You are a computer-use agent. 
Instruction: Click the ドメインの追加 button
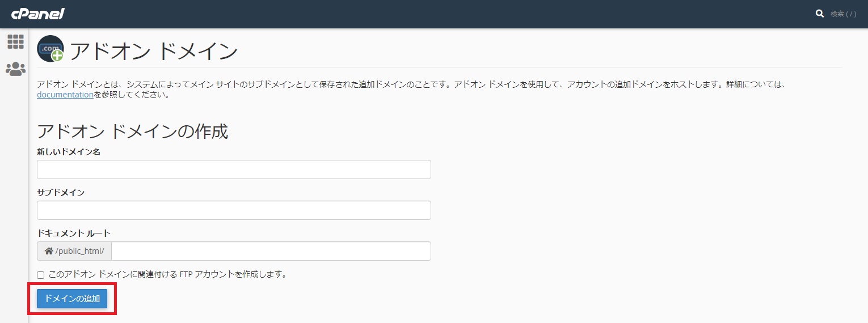(72, 299)
